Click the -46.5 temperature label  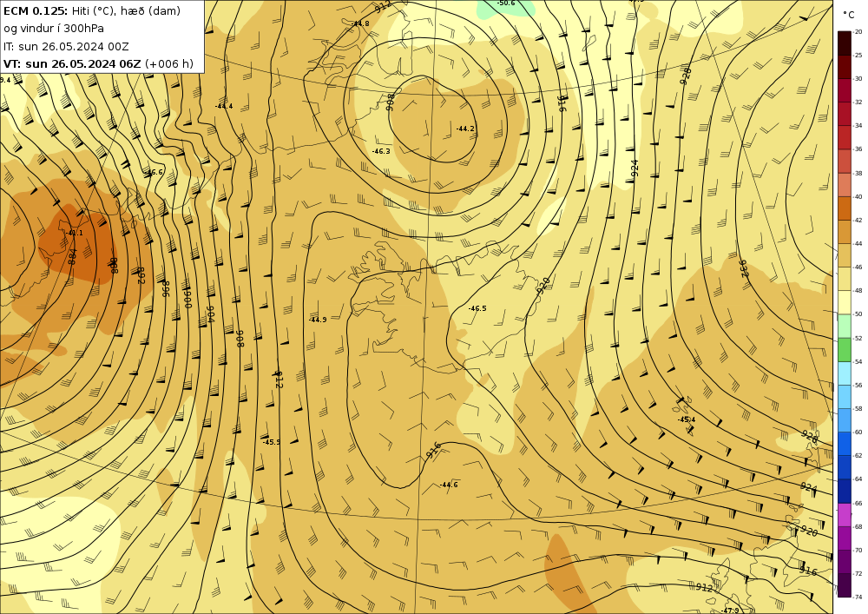[x=477, y=308]
